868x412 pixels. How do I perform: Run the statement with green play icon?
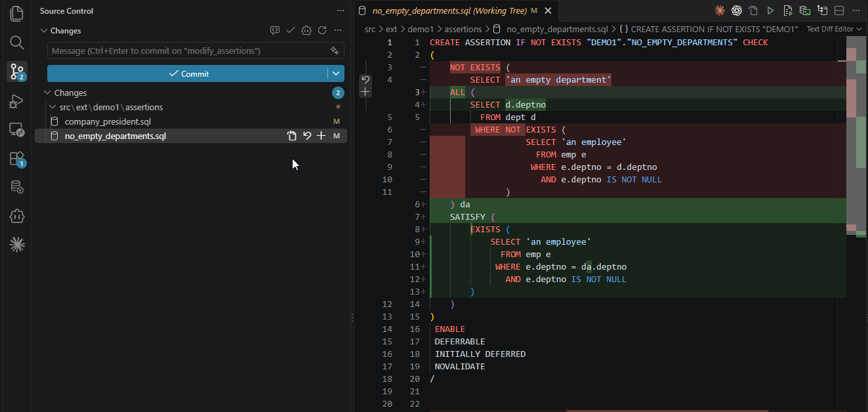coord(771,10)
